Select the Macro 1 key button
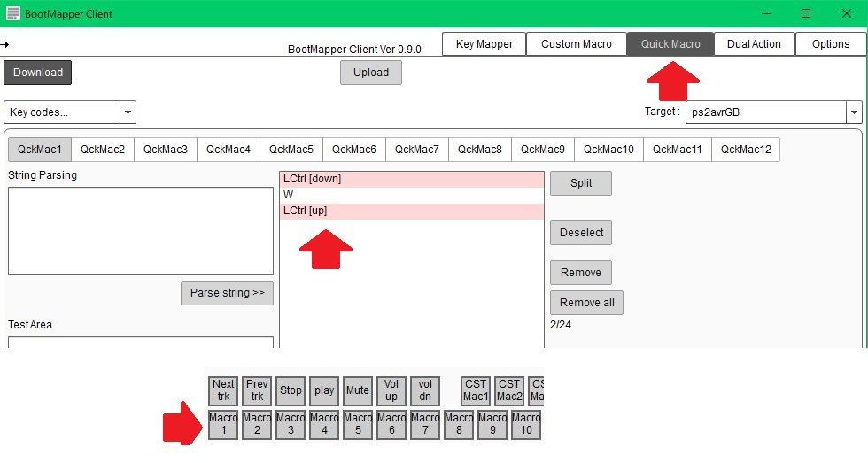The height and width of the screenshot is (463, 868). 223,424
